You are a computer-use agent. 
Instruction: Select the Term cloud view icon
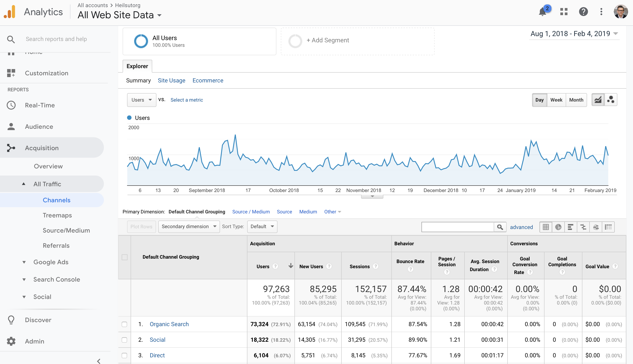(x=596, y=227)
